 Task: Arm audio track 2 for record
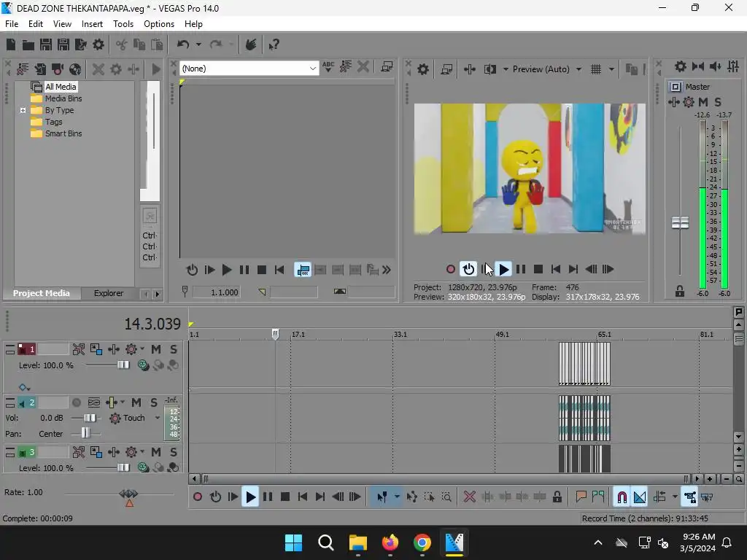click(76, 402)
